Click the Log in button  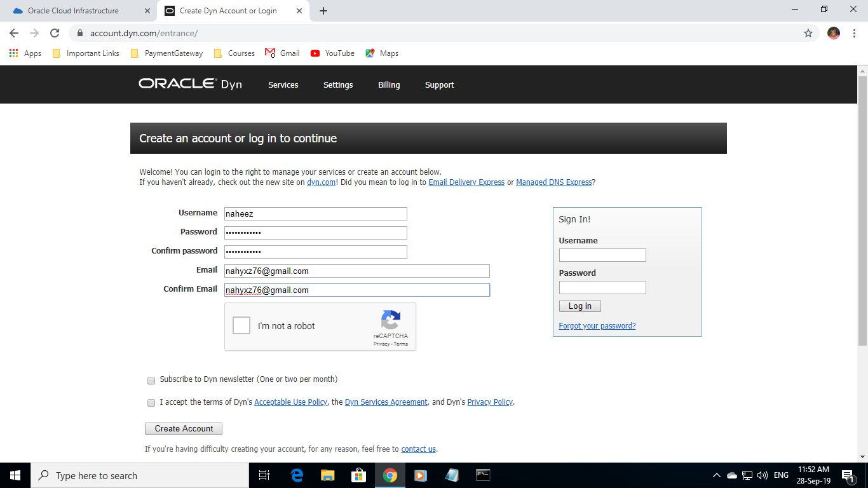(x=580, y=306)
